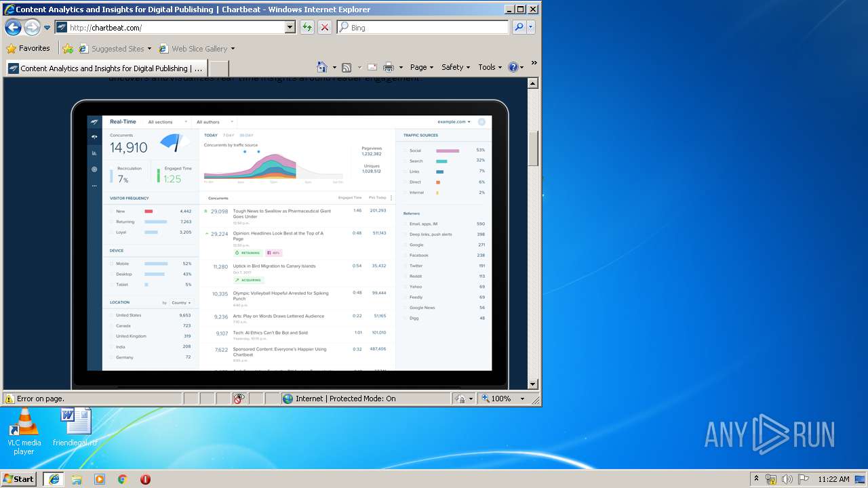This screenshot has width=868, height=488.
Task: Open the Home button dropdown arrow
Action: point(334,67)
